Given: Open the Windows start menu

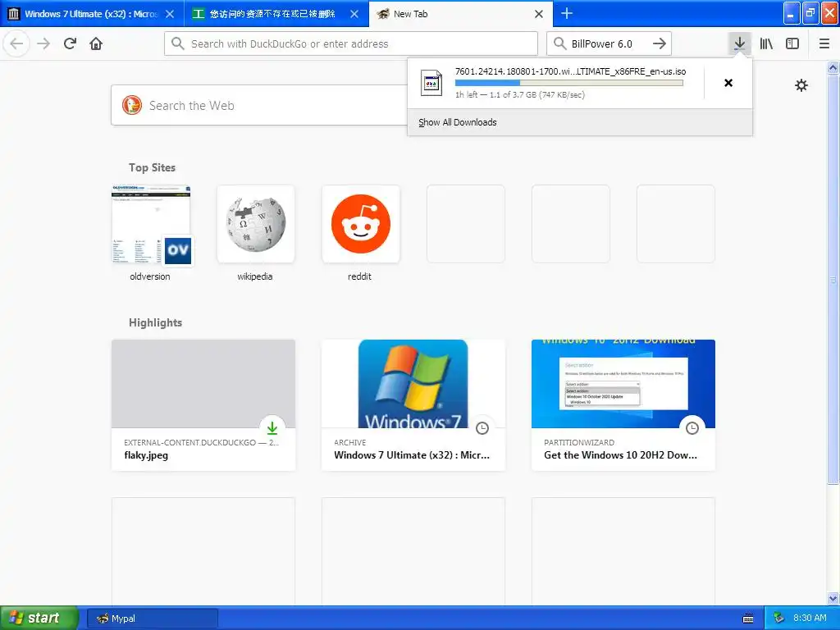Looking at the screenshot, I should point(39,618).
